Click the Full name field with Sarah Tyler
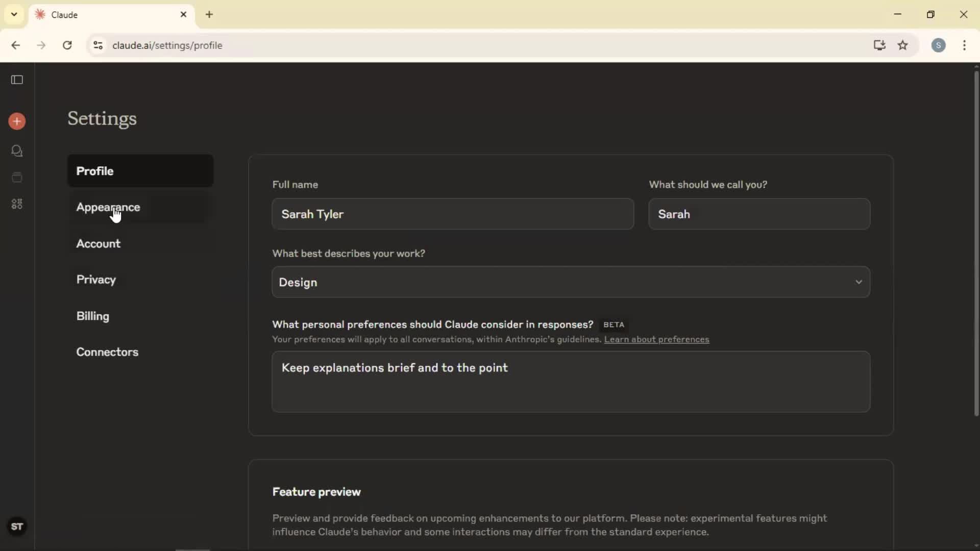This screenshot has height=551, width=980. [453, 214]
